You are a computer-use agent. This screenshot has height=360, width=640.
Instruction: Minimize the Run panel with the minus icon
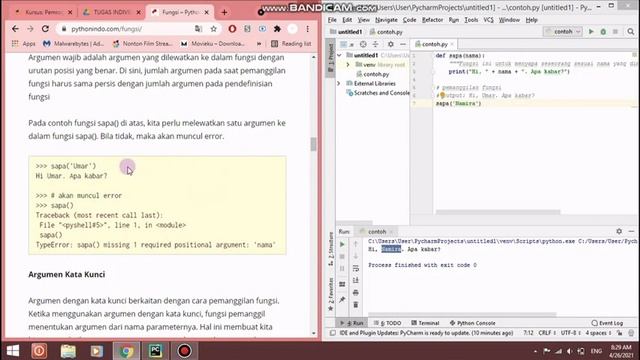pyautogui.click(x=631, y=231)
